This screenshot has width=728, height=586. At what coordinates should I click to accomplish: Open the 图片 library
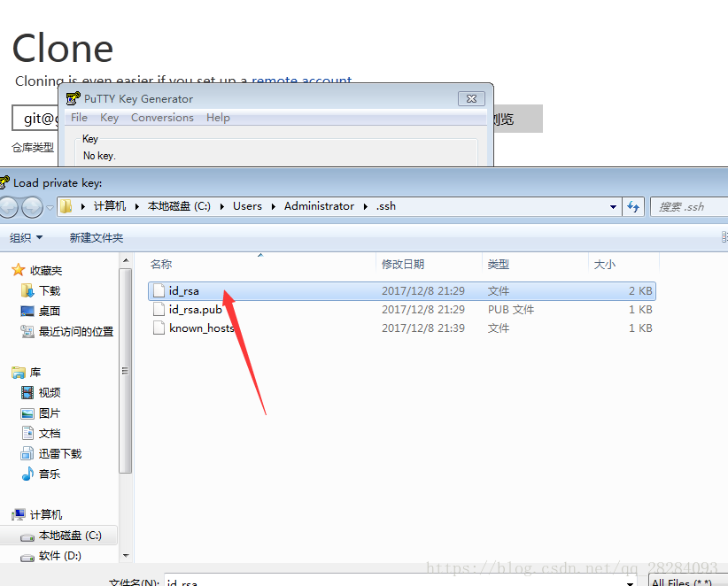(x=41, y=413)
